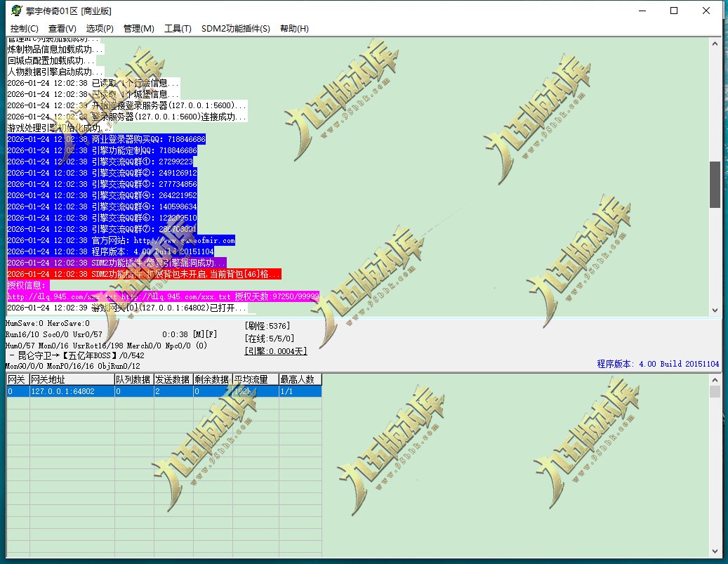Click the 平均流量 column header
This screenshot has width=728, height=564.
click(256, 379)
